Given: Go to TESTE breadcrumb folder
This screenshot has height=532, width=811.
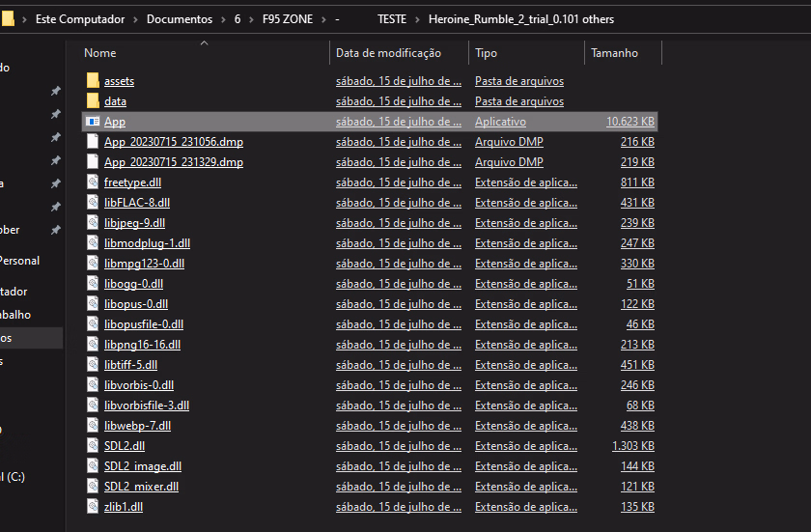Looking at the screenshot, I should pyautogui.click(x=392, y=19).
